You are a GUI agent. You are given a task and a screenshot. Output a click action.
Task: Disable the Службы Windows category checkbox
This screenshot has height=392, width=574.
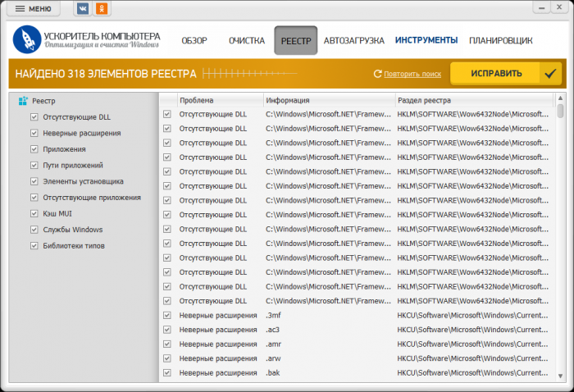34,230
